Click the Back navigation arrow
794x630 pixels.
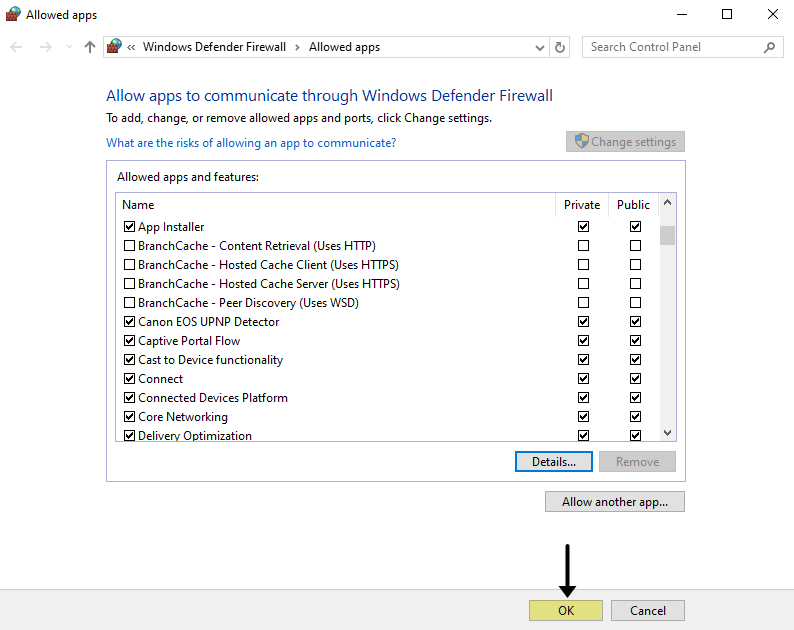16,47
